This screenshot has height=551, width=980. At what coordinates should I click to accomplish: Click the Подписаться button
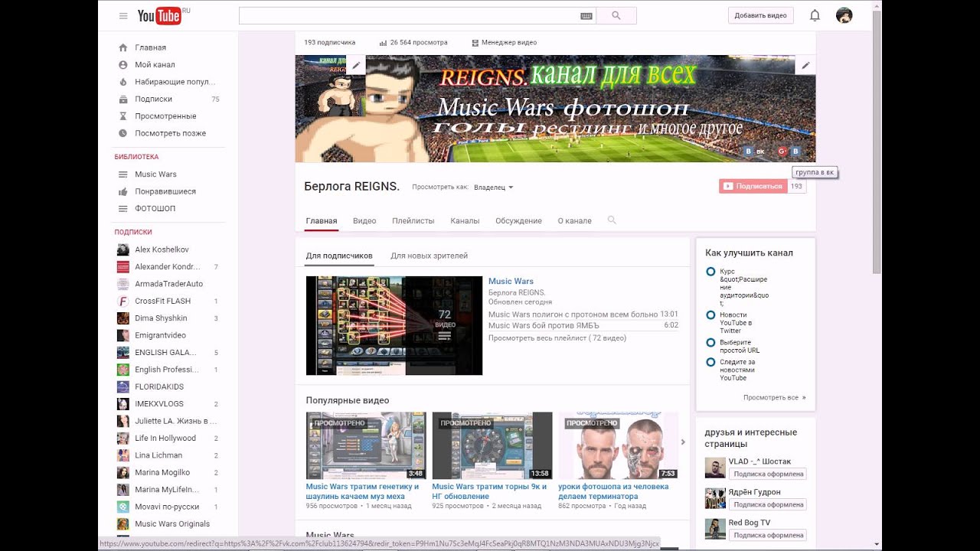click(x=753, y=186)
